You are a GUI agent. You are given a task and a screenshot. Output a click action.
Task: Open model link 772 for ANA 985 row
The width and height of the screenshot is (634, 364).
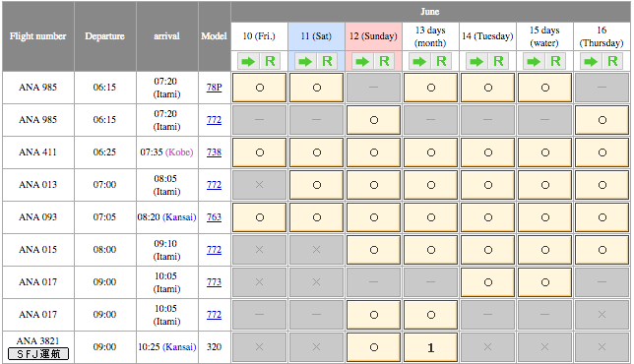point(214,120)
